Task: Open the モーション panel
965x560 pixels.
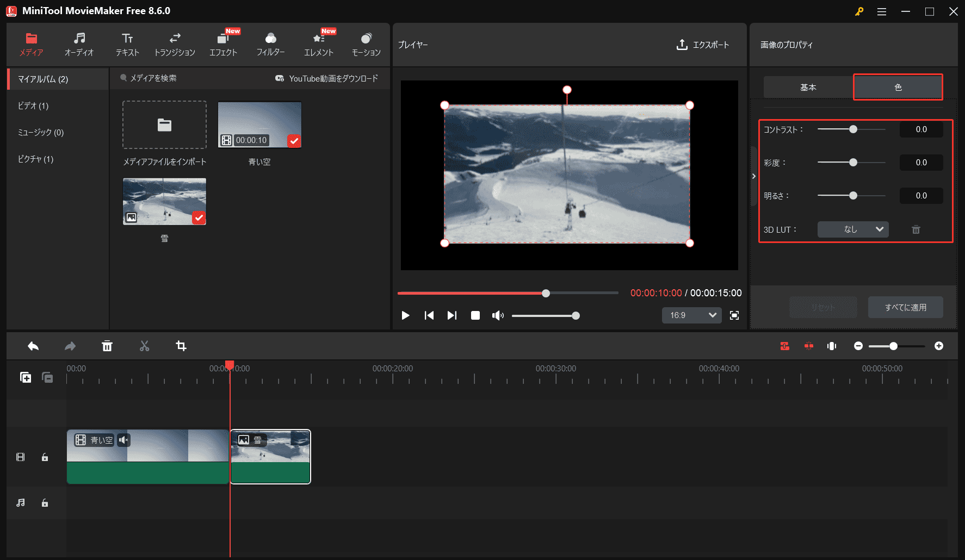Action: click(366, 43)
